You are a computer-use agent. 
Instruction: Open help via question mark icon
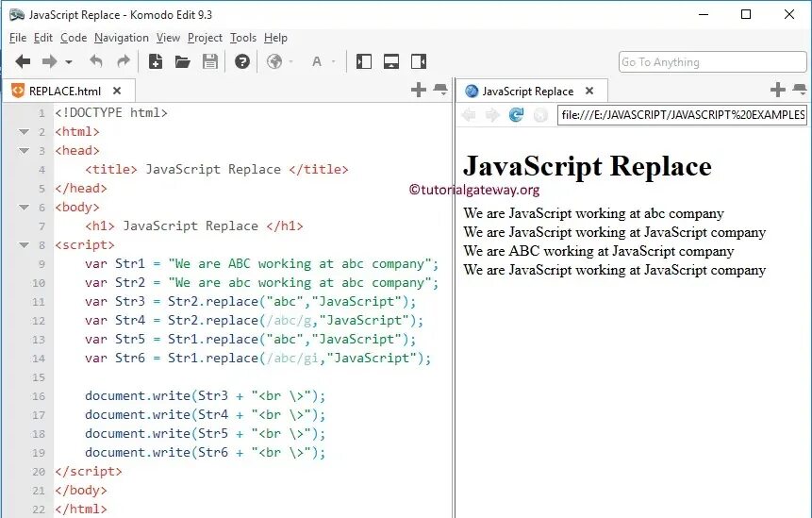pyautogui.click(x=241, y=61)
